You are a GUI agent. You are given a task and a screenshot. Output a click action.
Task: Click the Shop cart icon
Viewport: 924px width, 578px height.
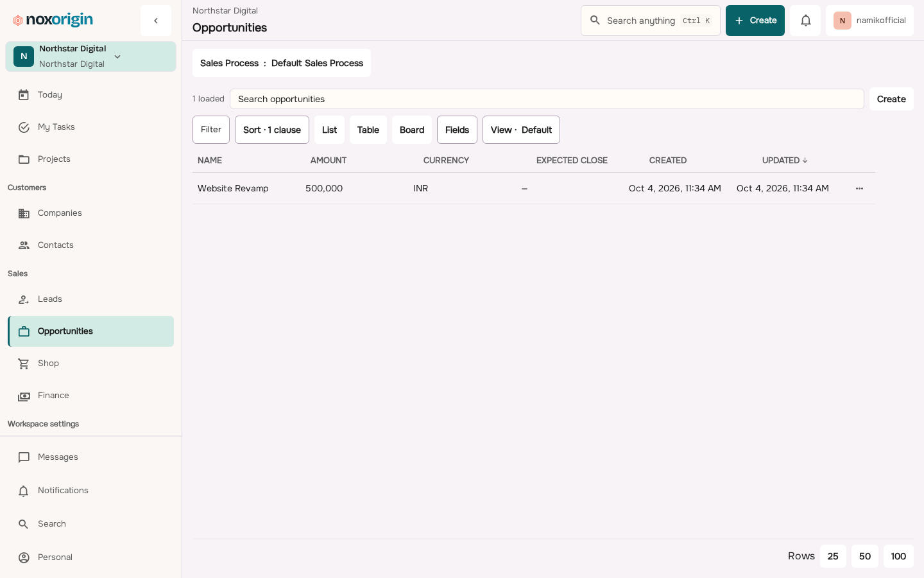click(x=24, y=363)
